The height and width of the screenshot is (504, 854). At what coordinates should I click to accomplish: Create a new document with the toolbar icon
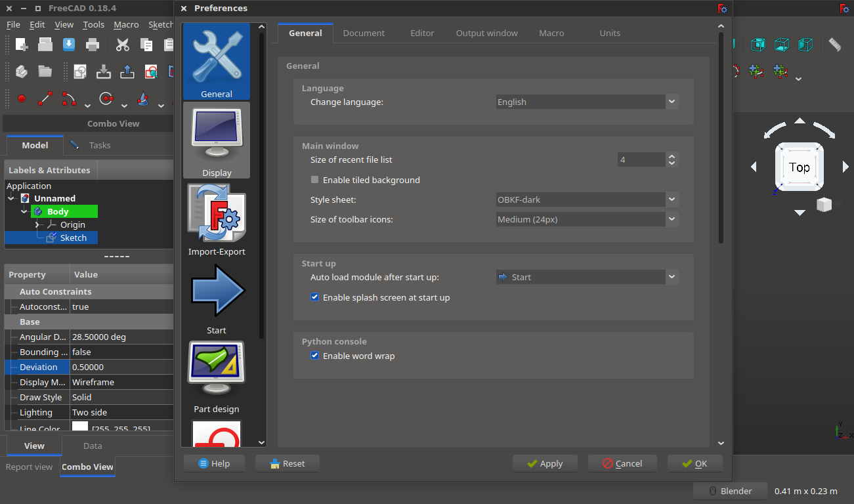(22, 45)
